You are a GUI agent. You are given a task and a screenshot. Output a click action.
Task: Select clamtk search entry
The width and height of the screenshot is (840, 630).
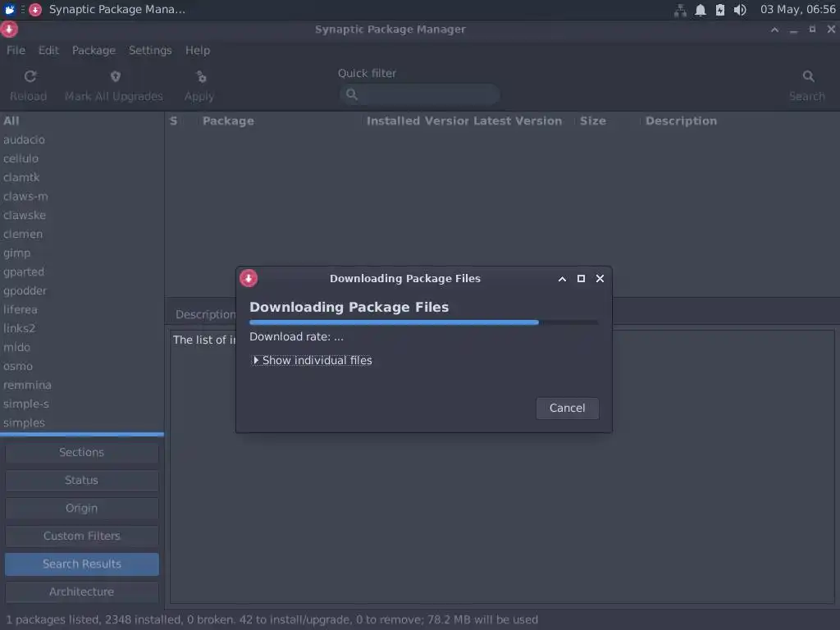(21, 177)
